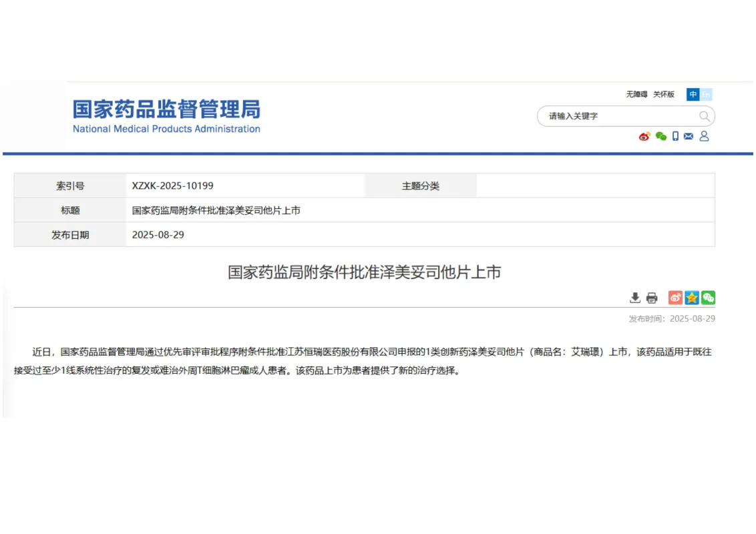Share the article to QZone

pyautogui.click(x=691, y=297)
